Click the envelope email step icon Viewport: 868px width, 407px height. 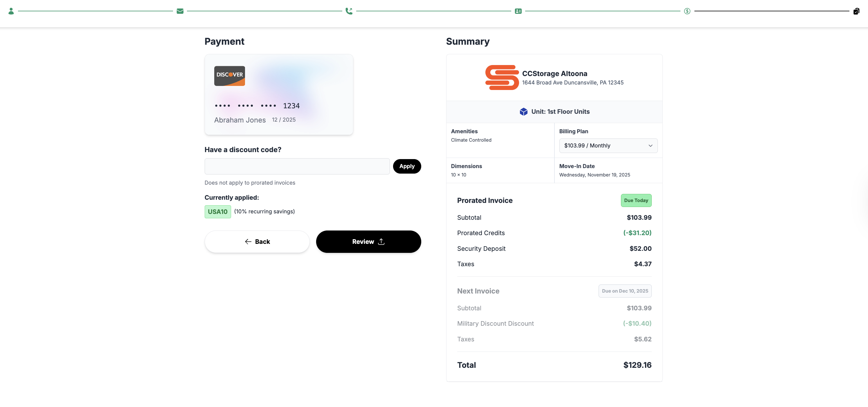point(180,11)
